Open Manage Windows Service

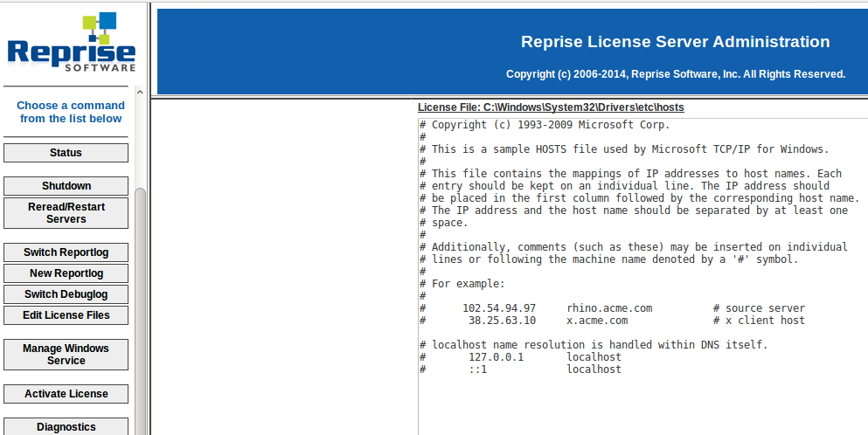66,355
